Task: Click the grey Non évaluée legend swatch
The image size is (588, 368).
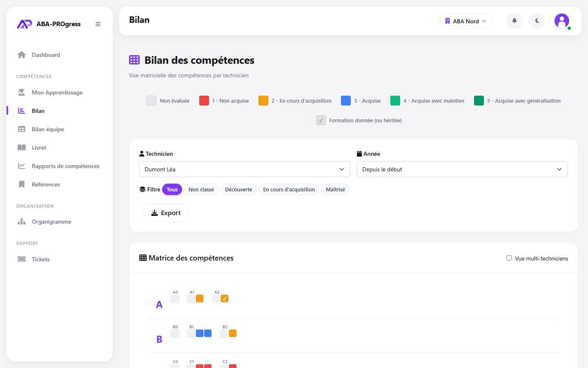Action: click(x=151, y=101)
